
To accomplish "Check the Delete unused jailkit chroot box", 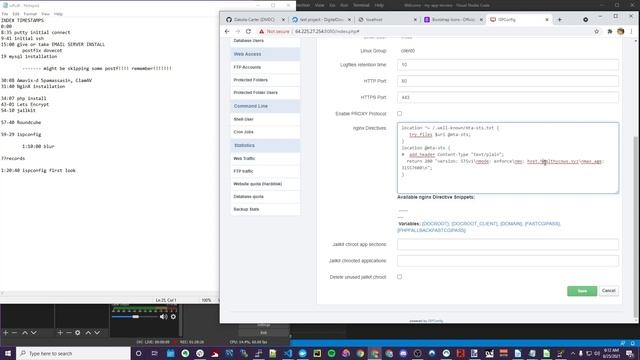I will (400, 277).
